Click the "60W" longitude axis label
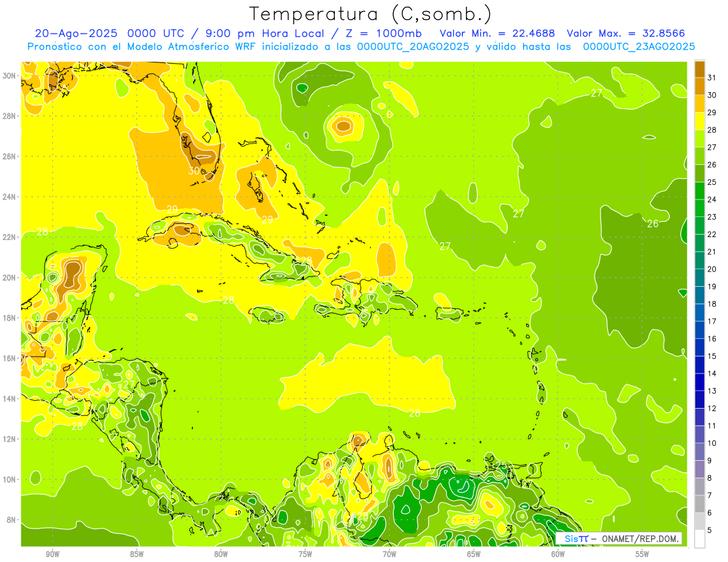The image size is (728, 562). [x=558, y=554]
